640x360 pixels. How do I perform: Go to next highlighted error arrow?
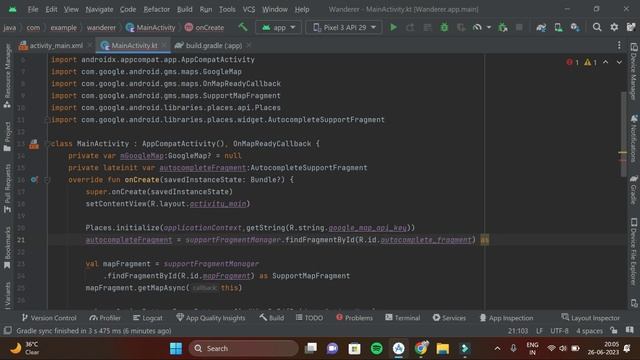[x=619, y=62]
